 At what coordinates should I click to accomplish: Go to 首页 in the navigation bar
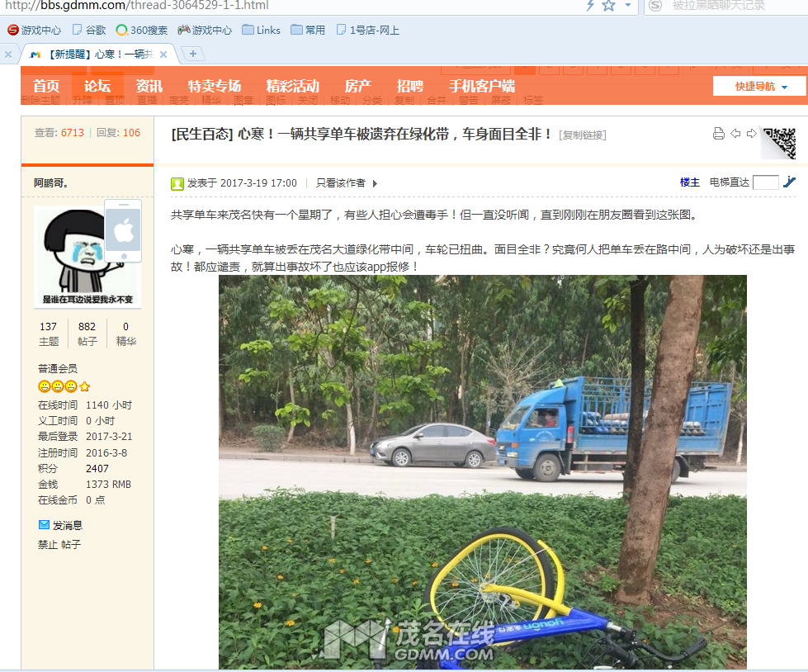[x=46, y=86]
